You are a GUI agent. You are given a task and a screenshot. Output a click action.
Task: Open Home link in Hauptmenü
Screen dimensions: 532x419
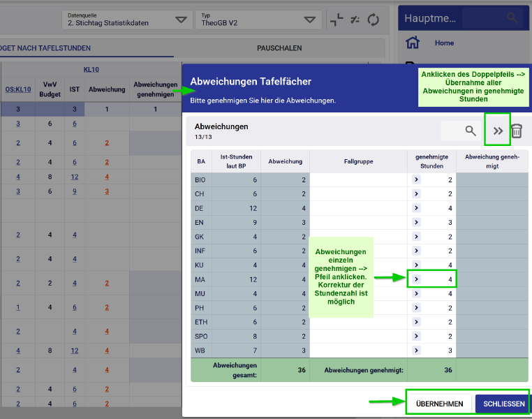point(444,43)
